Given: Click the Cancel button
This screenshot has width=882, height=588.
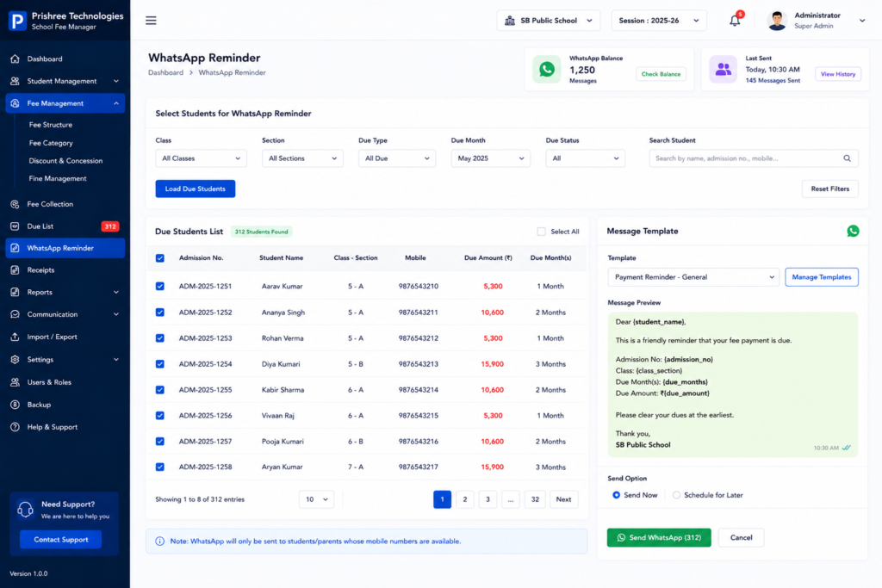Looking at the screenshot, I should pyautogui.click(x=741, y=537).
